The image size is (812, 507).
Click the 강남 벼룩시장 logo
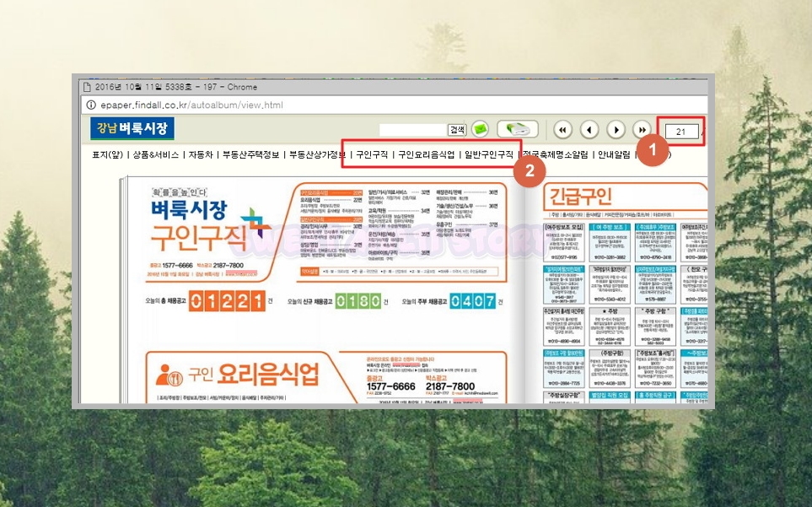click(132, 128)
